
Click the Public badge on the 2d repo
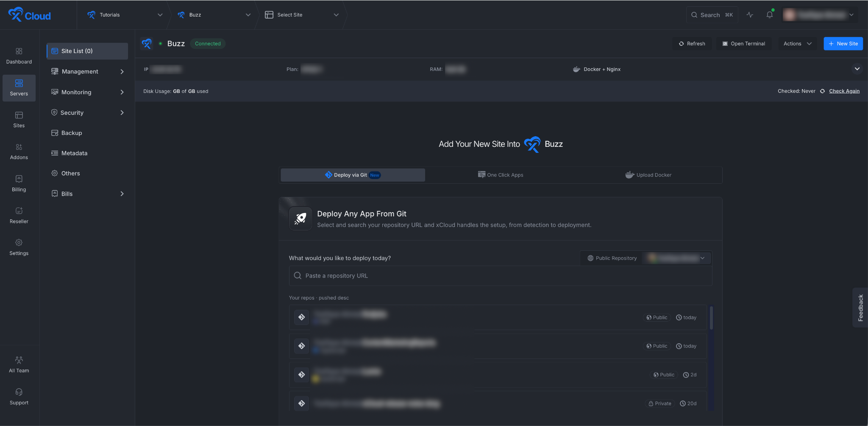(x=664, y=375)
